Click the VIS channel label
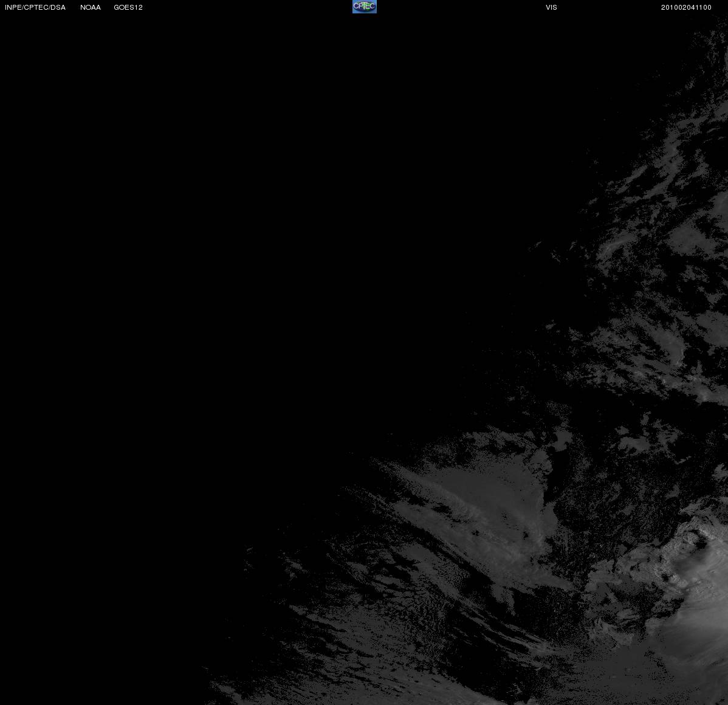728x705 pixels. 552,7
